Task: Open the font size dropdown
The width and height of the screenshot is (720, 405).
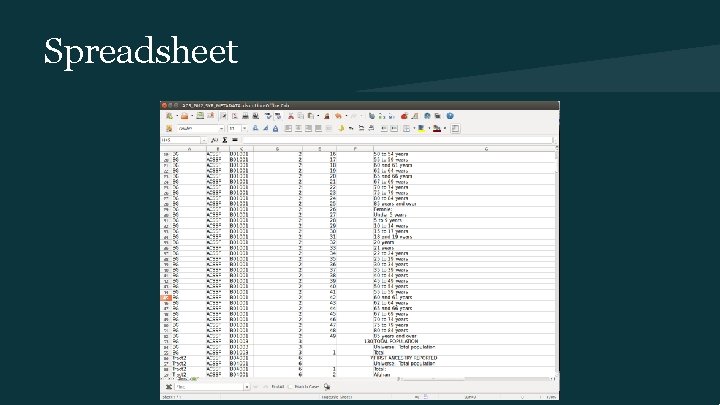Action: point(244,129)
